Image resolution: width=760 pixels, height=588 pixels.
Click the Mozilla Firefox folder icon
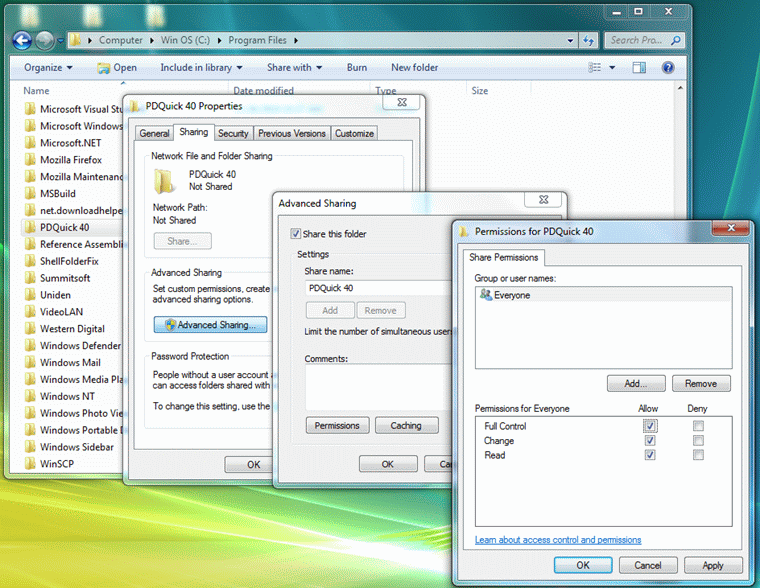point(29,160)
